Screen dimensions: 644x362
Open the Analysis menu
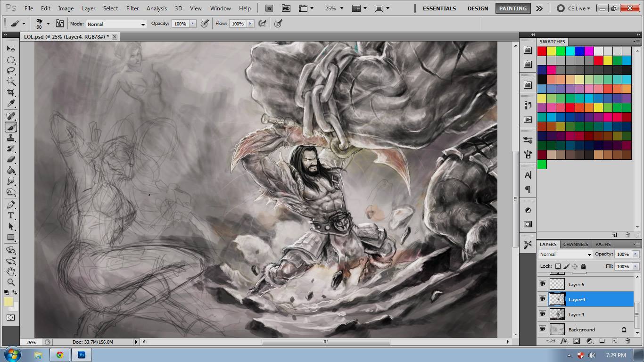coord(157,8)
